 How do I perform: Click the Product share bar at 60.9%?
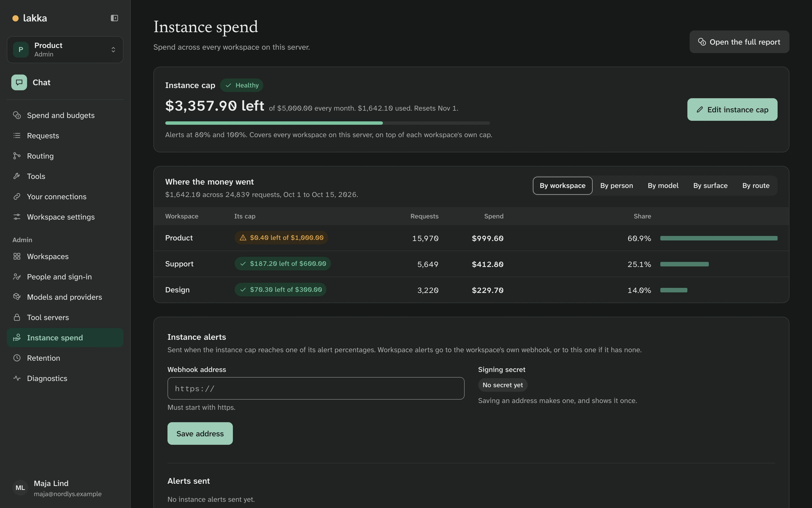click(719, 238)
